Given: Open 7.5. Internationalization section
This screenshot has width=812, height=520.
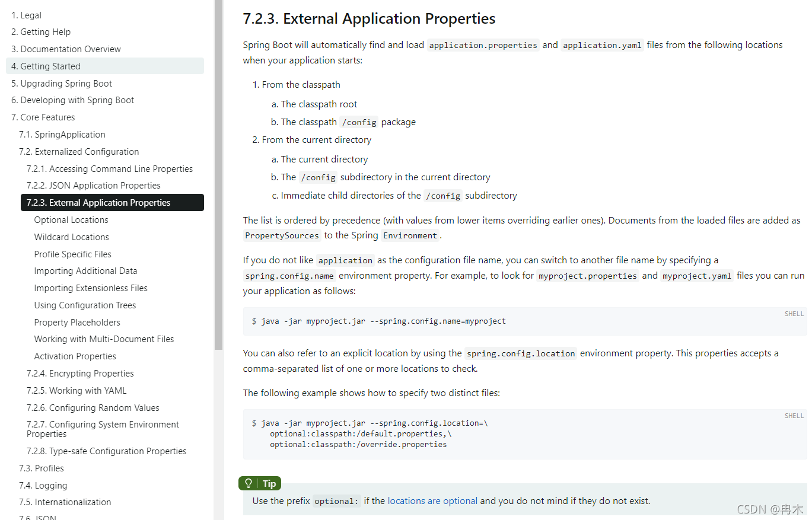Looking at the screenshot, I should [65, 502].
